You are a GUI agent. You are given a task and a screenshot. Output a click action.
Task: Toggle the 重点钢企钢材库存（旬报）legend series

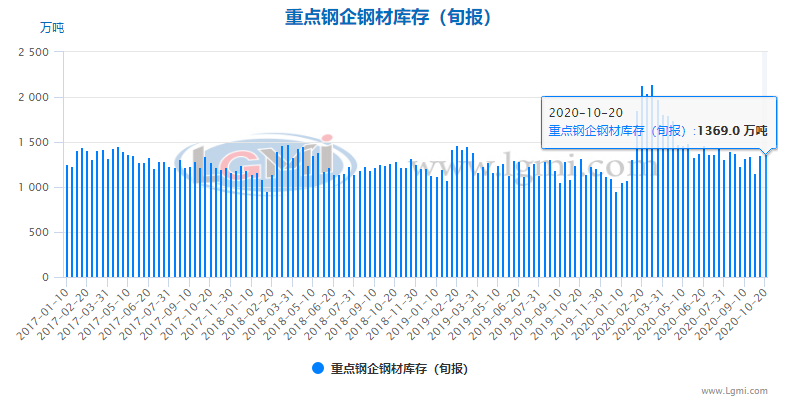coord(390,369)
